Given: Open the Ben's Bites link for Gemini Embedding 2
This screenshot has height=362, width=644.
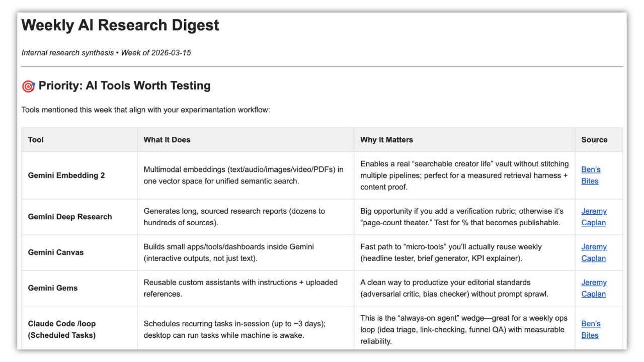Looking at the screenshot, I should pos(591,175).
